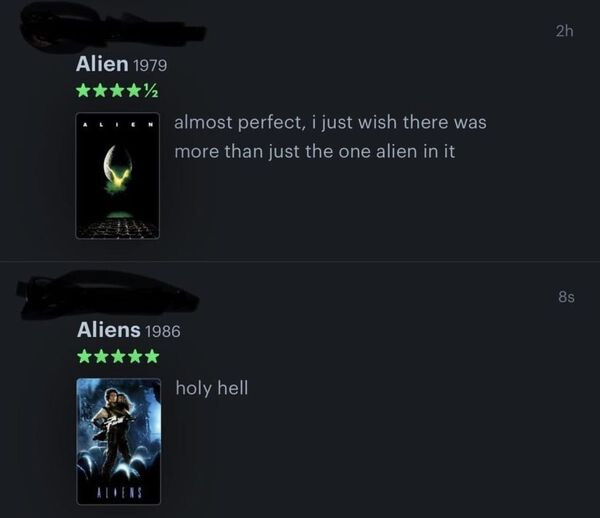Image resolution: width=600 pixels, height=518 pixels.
Task: Click the Alien egg poster thumbnail
Action: 117,176
